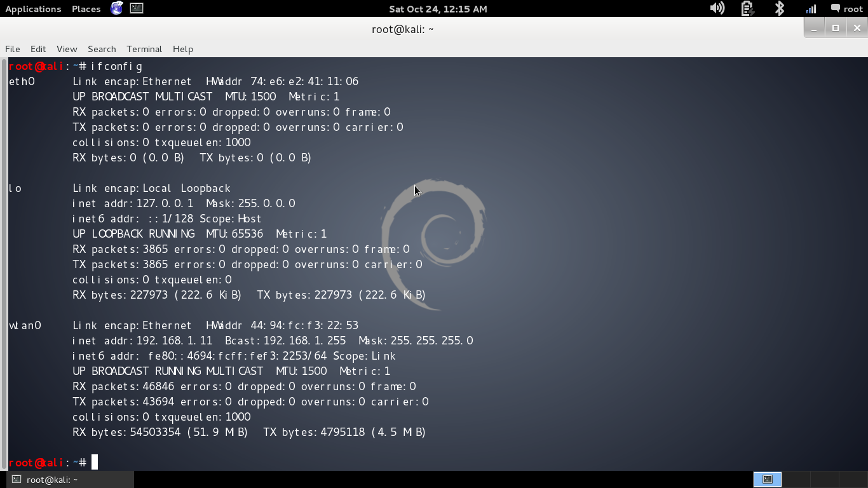Click the broadcast address '192.168.1.255'

point(304,341)
